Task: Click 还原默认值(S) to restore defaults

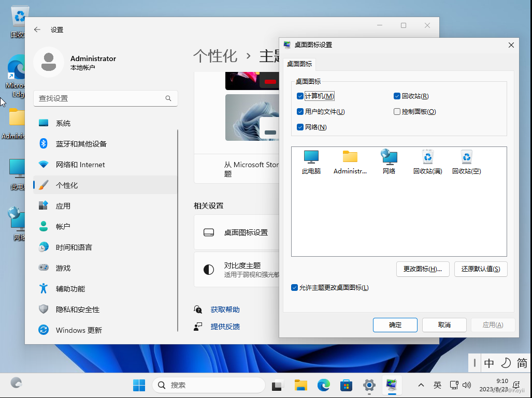Action: 480,269
